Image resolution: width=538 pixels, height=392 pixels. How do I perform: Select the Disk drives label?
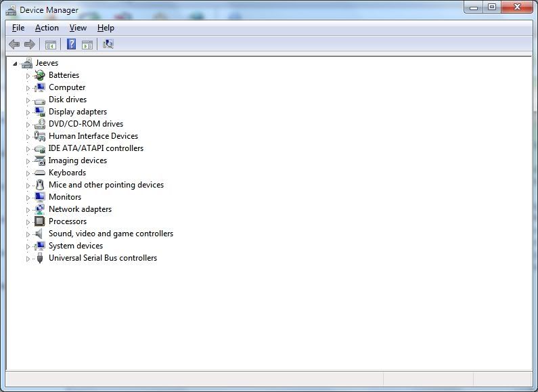[x=68, y=100]
